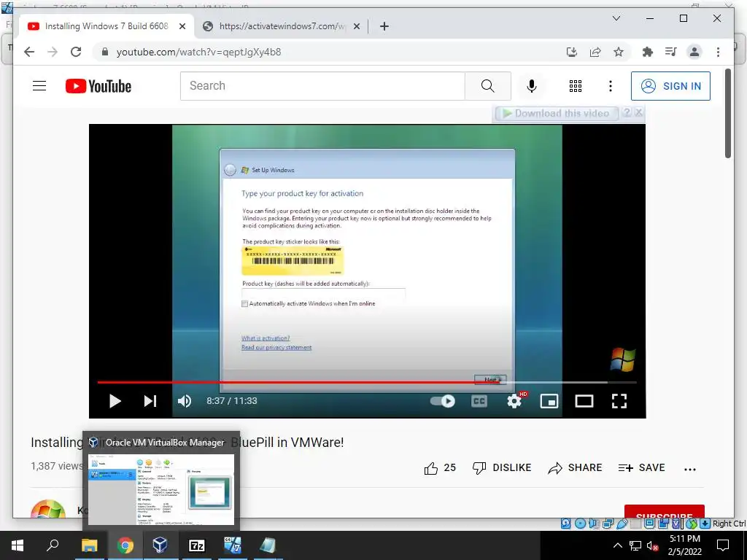Click the SIGN IN button
The height and width of the screenshot is (560, 747).
point(670,86)
